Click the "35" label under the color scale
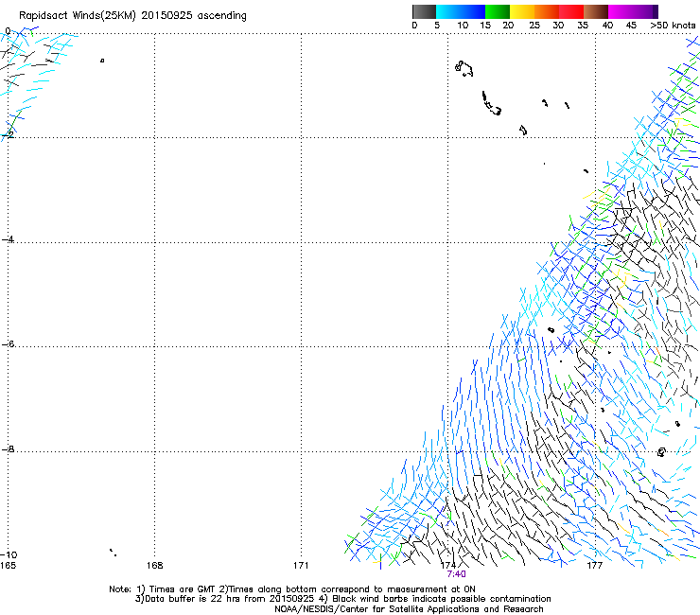Screen dimensions: 700x615 click(583, 26)
